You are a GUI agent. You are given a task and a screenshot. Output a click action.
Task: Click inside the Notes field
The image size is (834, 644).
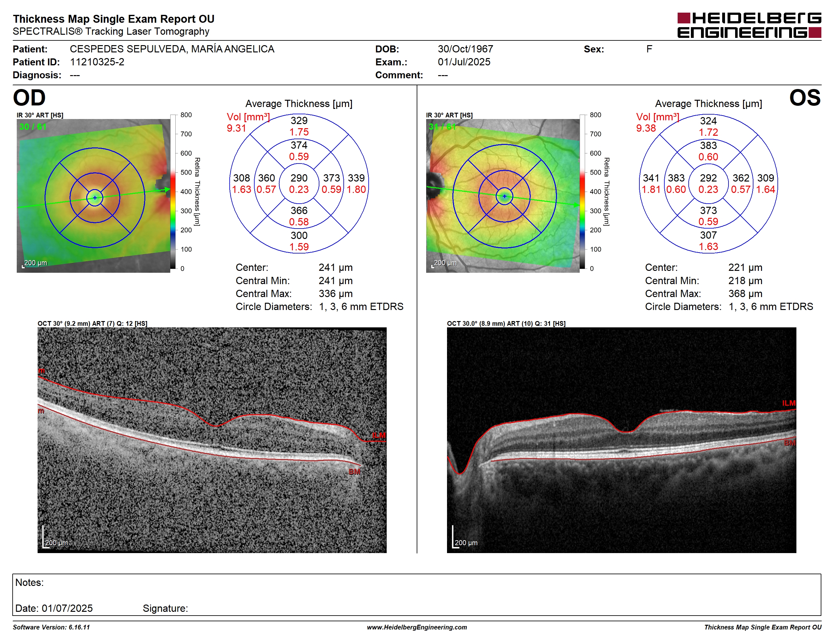[x=417, y=594]
